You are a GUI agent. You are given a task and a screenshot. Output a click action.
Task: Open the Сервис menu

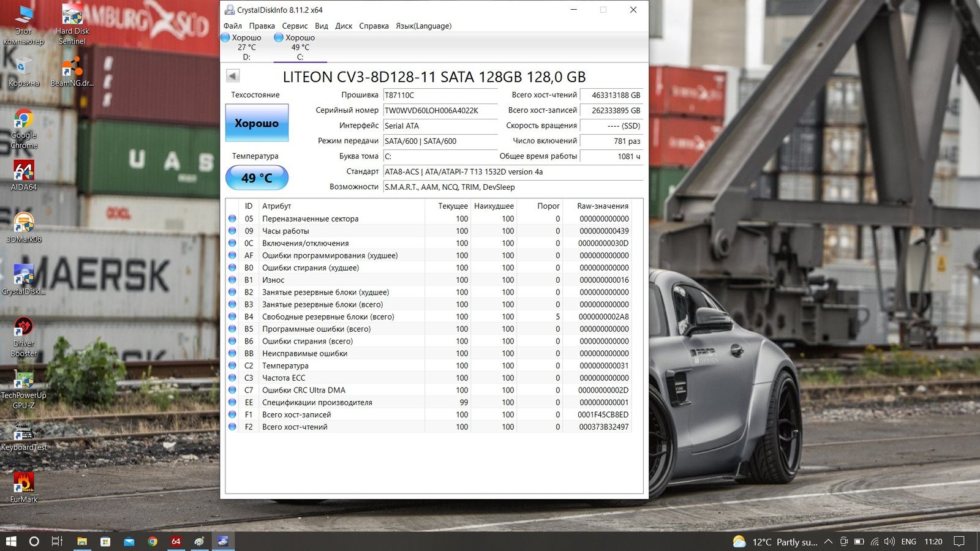coord(295,26)
